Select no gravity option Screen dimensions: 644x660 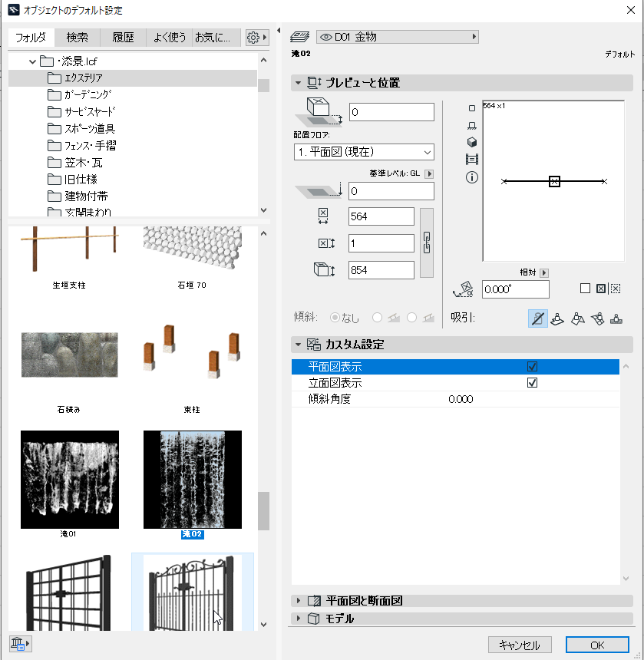[x=537, y=318]
